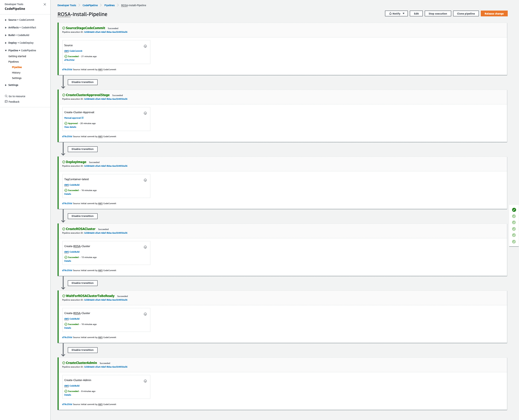This screenshot has height=420, width=519.
Task: Click the success check icon beside SourceStageCodeCommit title
Action: [64, 28]
